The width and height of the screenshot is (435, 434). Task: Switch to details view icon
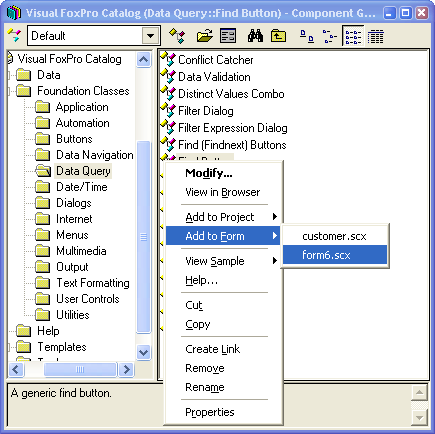click(x=376, y=36)
